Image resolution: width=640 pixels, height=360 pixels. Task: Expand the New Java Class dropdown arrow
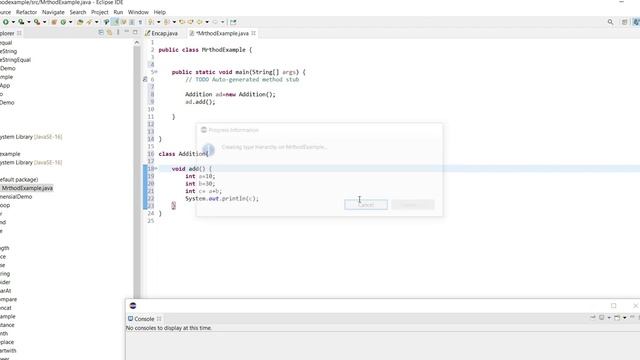tap(71, 22)
